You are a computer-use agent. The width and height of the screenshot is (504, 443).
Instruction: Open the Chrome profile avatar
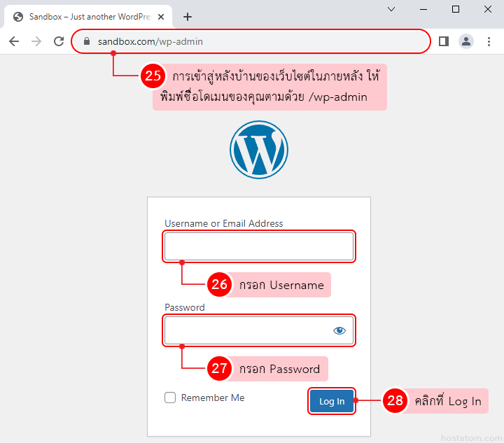[465, 41]
